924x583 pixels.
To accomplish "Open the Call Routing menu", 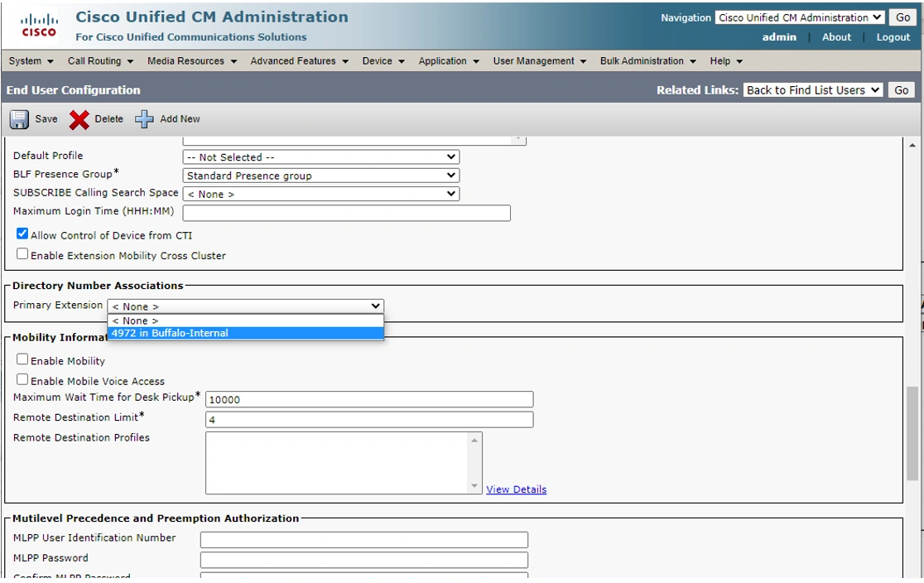I will tap(100, 60).
